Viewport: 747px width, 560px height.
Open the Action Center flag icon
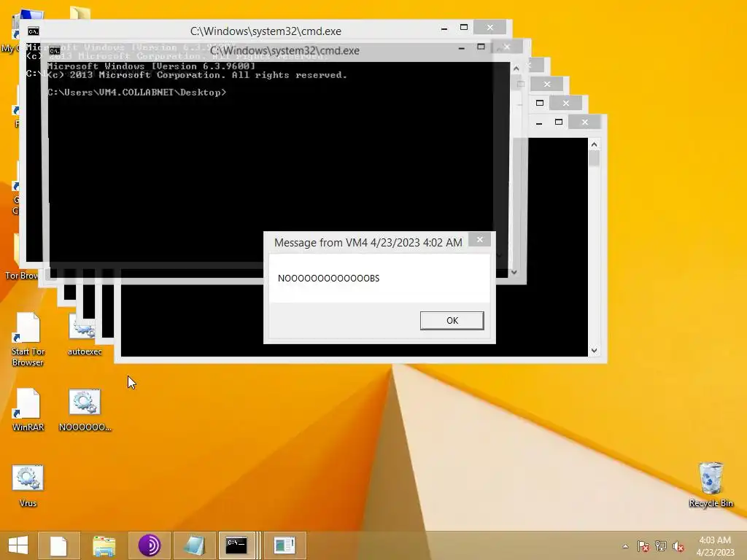643,546
